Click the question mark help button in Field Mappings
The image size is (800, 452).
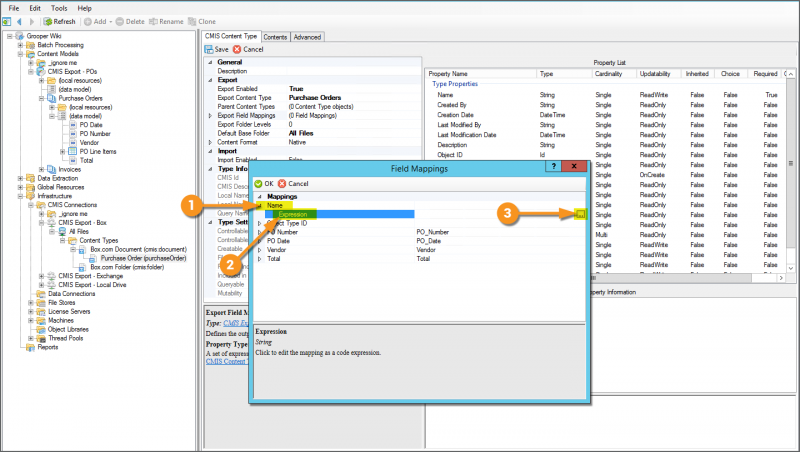[x=553, y=166]
